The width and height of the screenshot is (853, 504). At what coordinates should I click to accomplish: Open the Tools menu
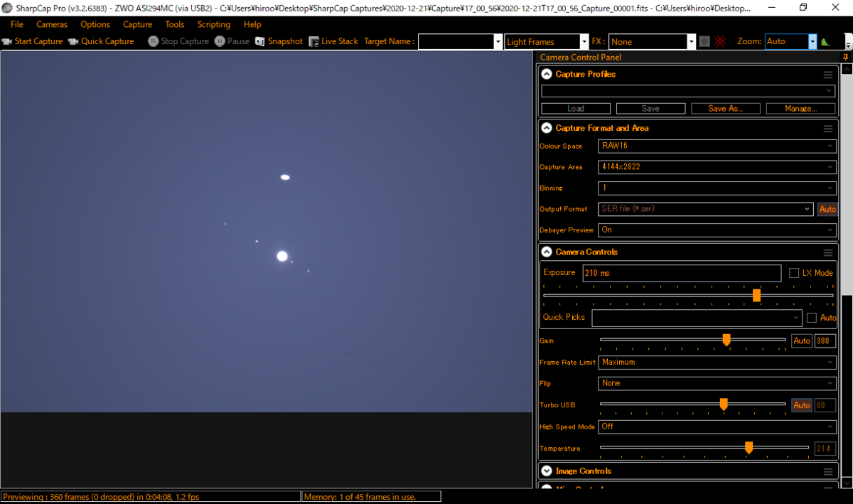coord(175,24)
